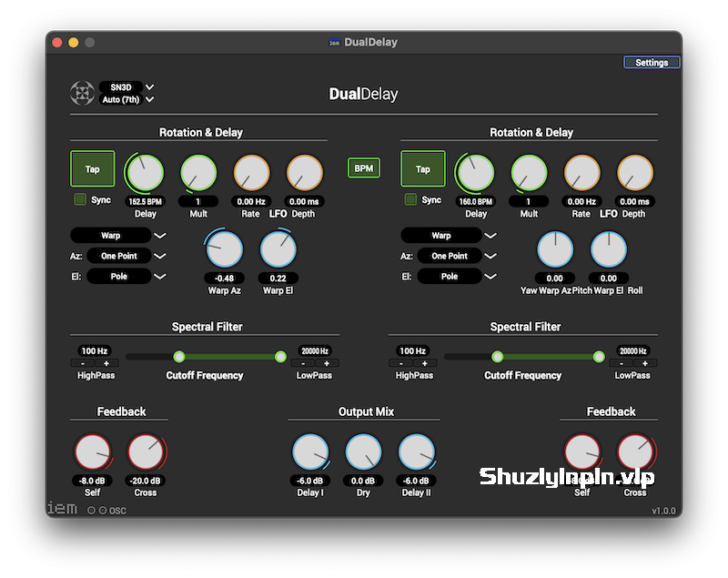Click the 0.22 Warp El value field

(278, 279)
